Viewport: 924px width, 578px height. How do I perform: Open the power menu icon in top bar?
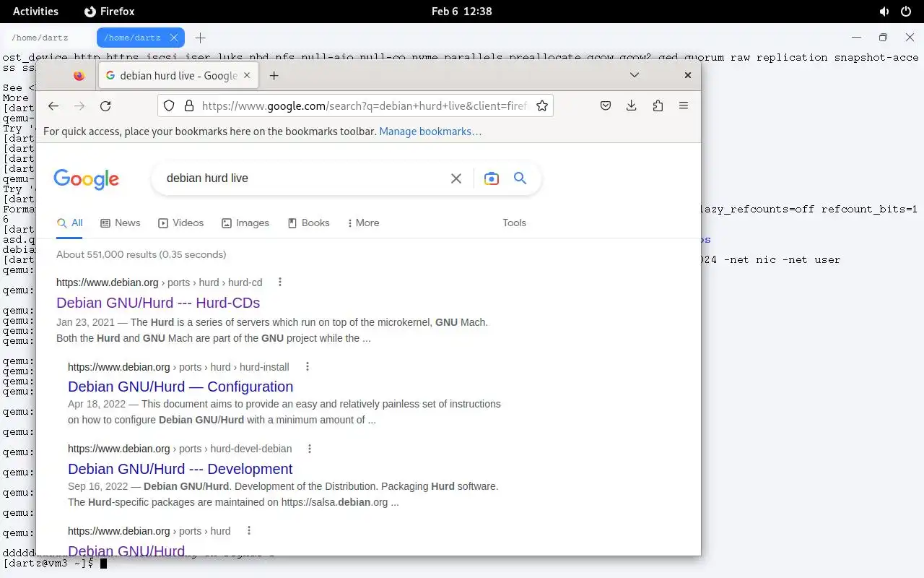point(907,12)
